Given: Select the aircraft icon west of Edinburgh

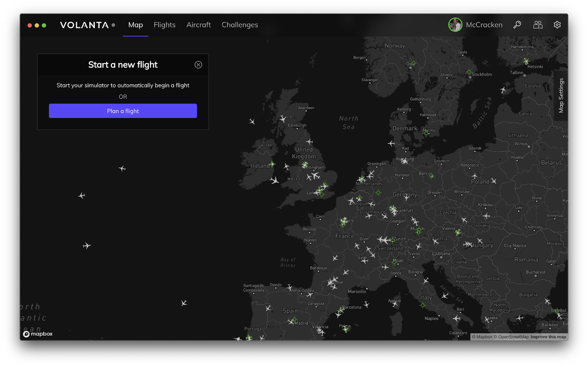Looking at the screenshot, I should point(283,118).
